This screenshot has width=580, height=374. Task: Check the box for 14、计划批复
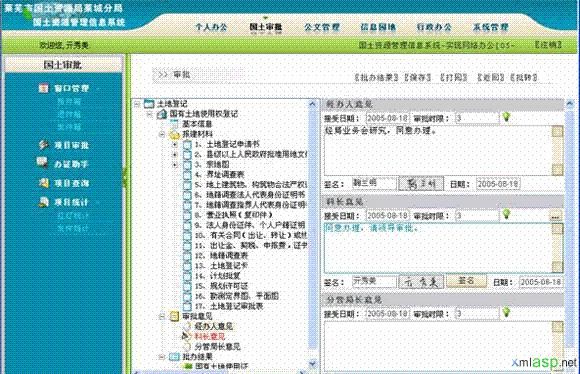click(188, 276)
